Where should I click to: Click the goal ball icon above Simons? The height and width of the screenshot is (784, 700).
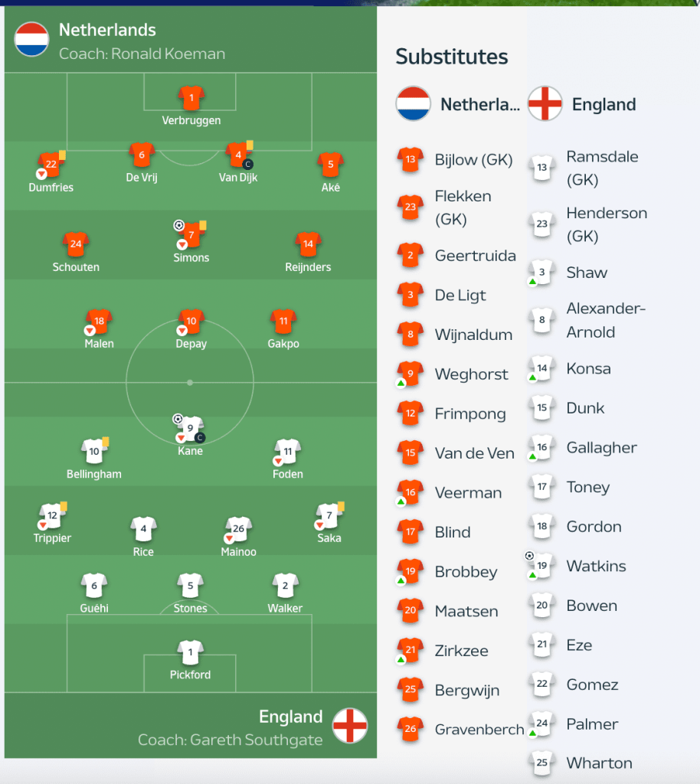[x=180, y=226]
